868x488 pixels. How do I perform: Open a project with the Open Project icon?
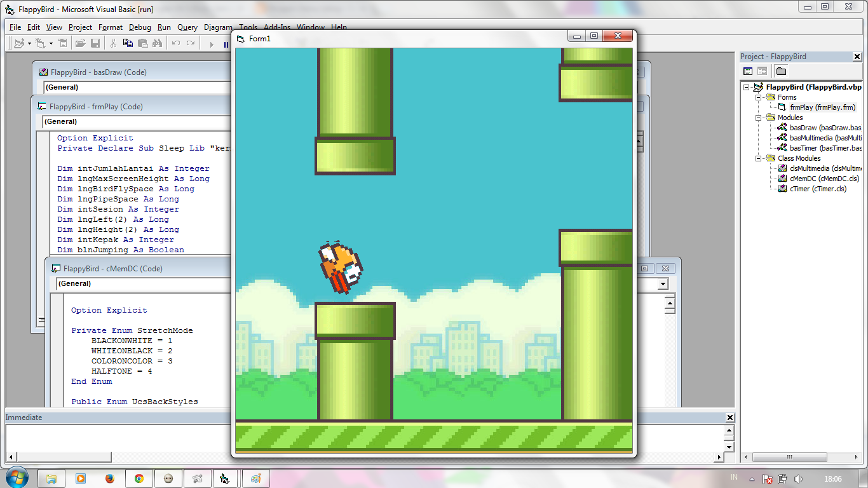coord(81,43)
